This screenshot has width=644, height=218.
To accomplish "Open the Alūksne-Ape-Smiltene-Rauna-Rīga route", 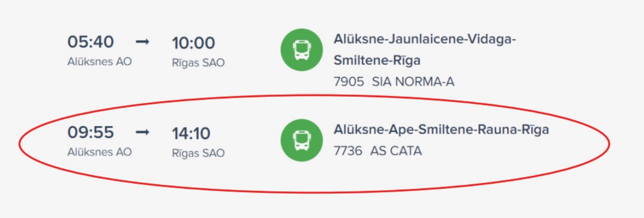I will 441,129.
